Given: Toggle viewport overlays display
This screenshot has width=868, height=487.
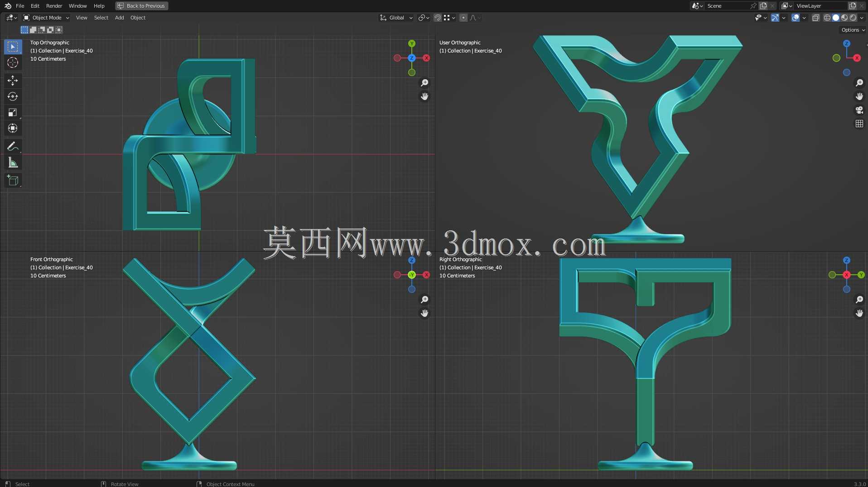Looking at the screenshot, I should coord(796,18).
